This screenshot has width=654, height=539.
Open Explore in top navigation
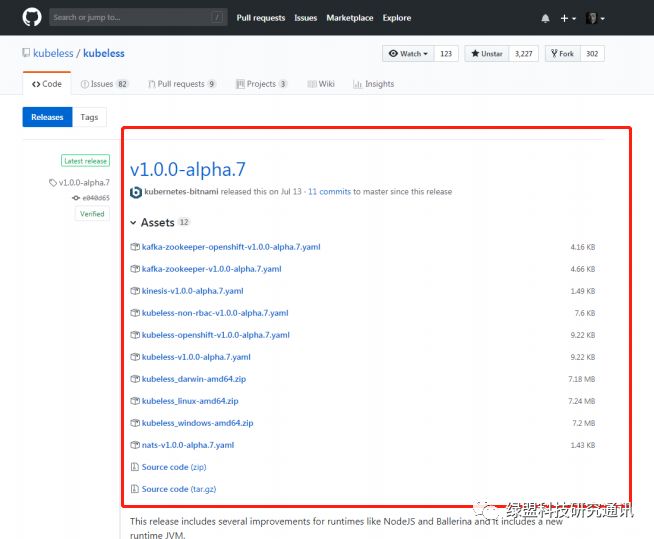coord(397,18)
